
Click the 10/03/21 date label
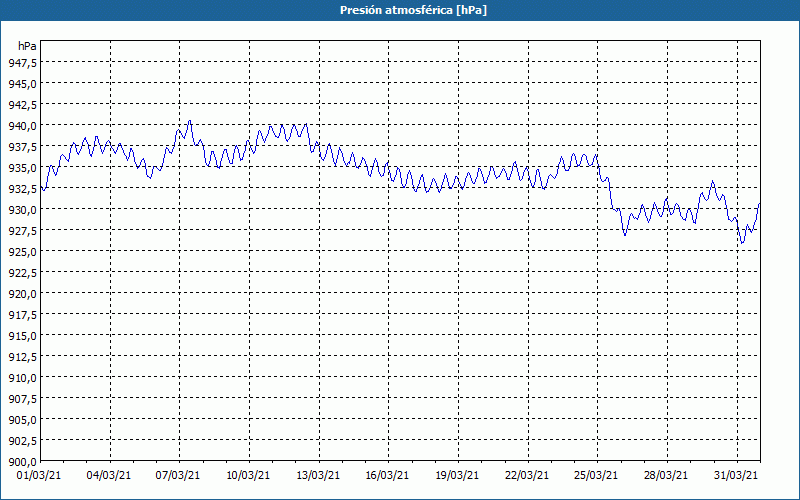[248, 475]
